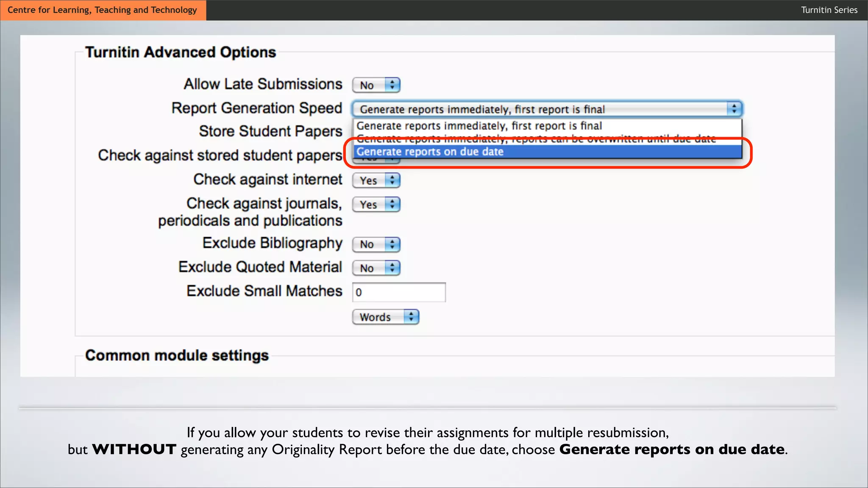
Task: Click the Centre for Learning, Teaching and Technology banner
Action: [x=103, y=10]
